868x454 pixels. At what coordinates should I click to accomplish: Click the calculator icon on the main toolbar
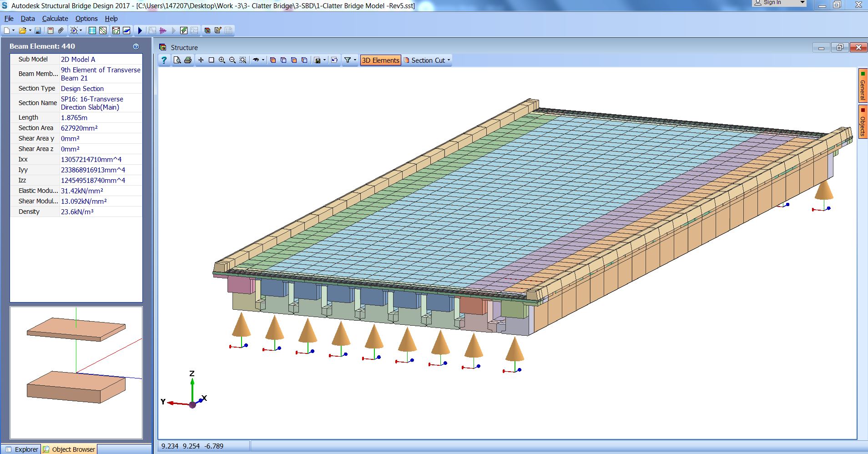50,30
